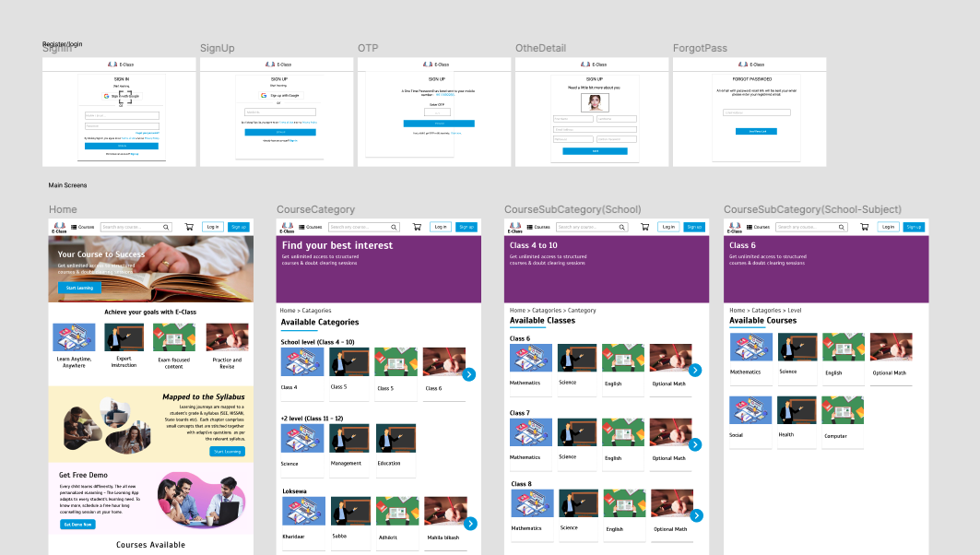Image resolution: width=980 pixels, height=555 pixels.
Task: Click the Class 4 card thumbnail
Action: click(302, 361)
